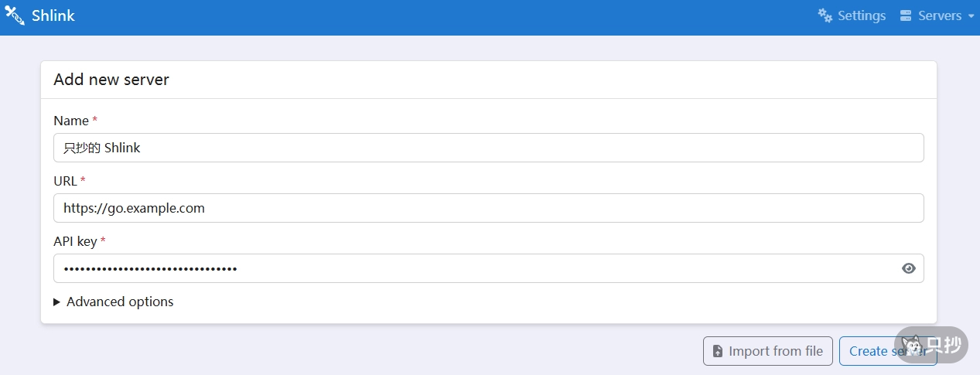This screenshot has height=375, width=980.
Task: Click the Servers stack icon
Action: (x=906, y=15)
